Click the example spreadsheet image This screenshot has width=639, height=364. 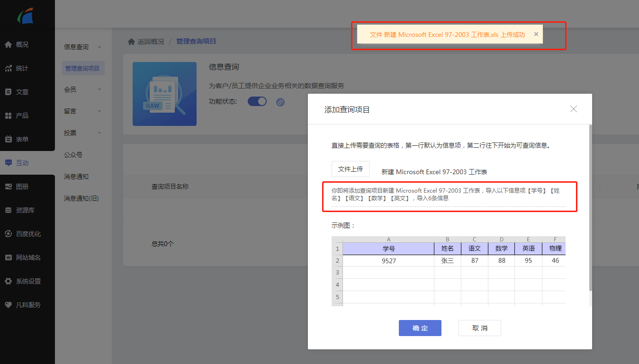coord(449,271)
